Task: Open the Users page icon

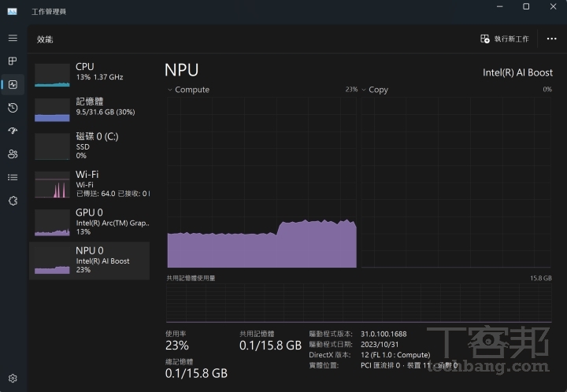Action: 13,154
